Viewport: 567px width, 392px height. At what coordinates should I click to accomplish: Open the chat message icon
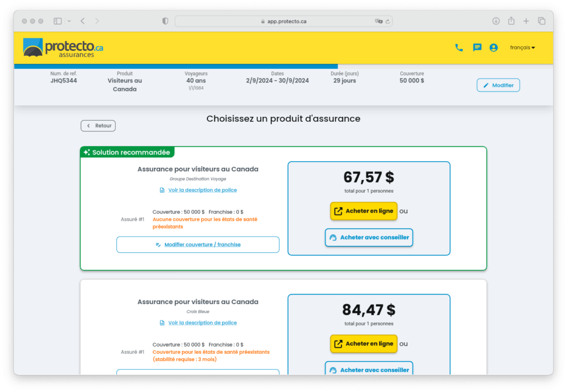pos(477,48)
